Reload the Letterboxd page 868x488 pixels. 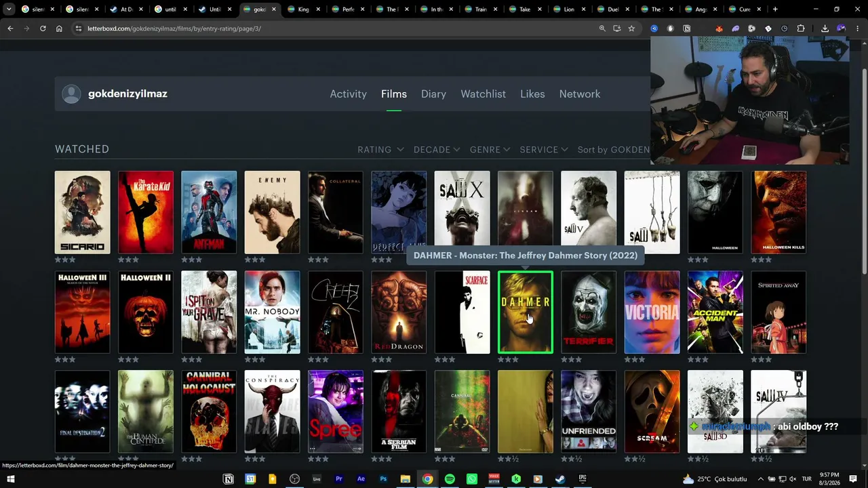43,28
